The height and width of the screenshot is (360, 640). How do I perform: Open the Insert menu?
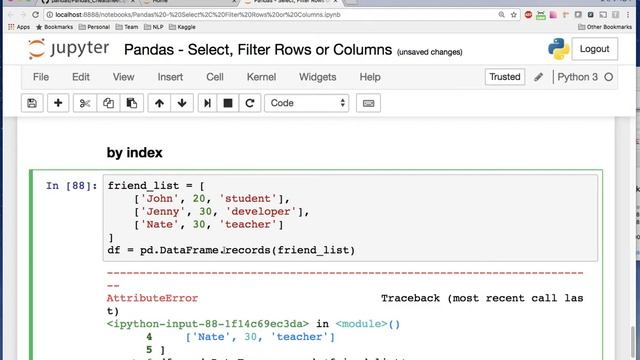[x=170, y=77]
